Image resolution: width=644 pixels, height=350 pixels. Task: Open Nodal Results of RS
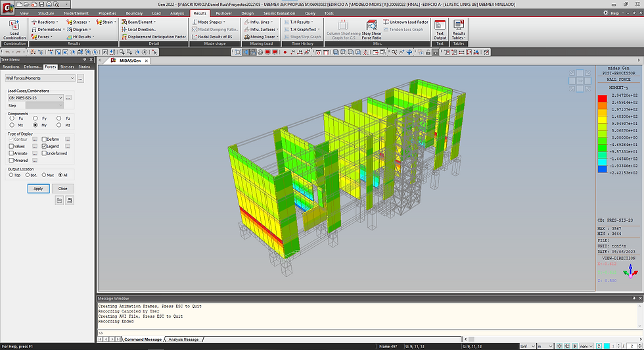tap(212, 37)
